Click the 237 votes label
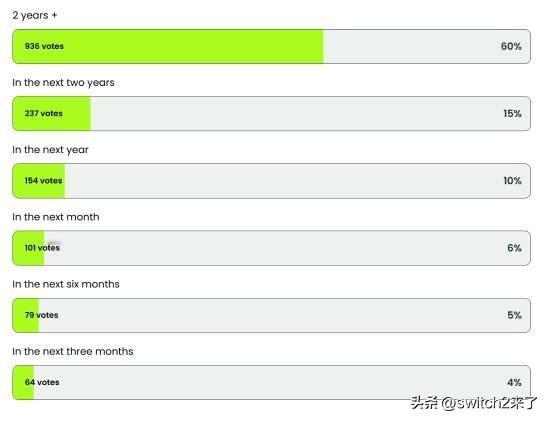Viewport: 550px width, 422px height. click(x=43, y=113)
